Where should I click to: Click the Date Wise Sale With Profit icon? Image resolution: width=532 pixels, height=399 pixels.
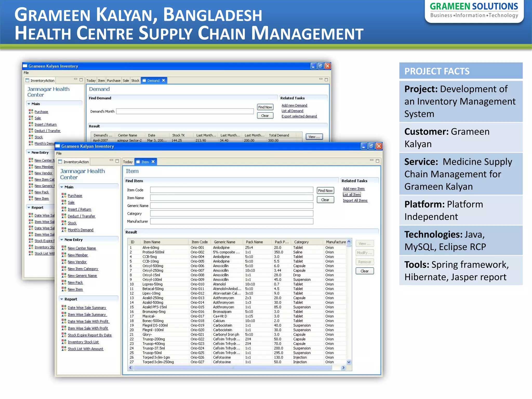(x=64, y=321)
